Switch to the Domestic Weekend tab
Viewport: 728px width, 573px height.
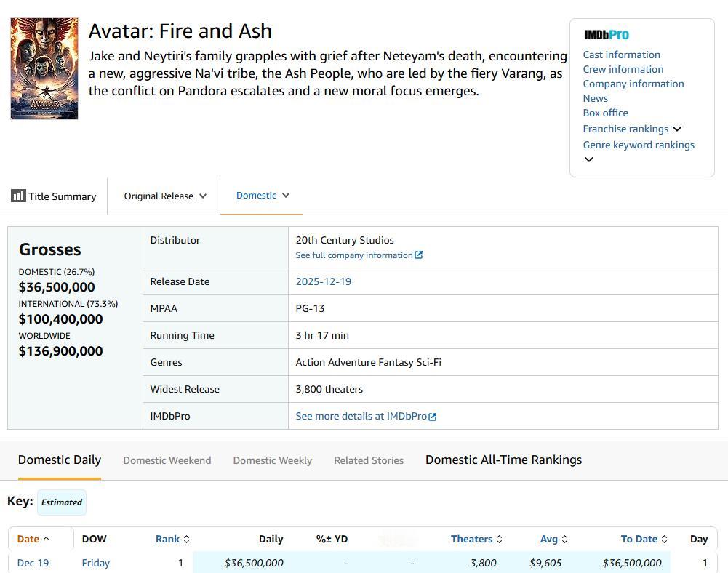coord(167,460)
